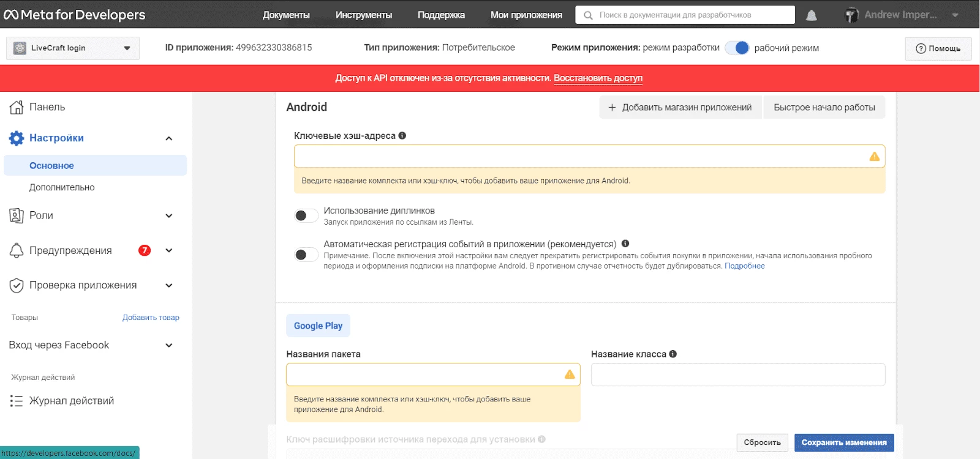980x459 pixels.
Task: Click the red 7 alerts badge
Action: pyautogui.click(x=145, y=250)
